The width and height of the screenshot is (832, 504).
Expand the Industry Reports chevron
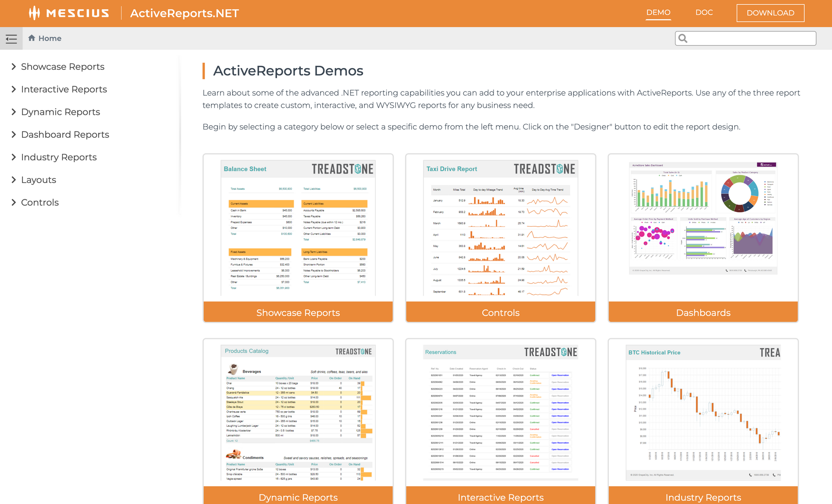[x=14, y=157]
